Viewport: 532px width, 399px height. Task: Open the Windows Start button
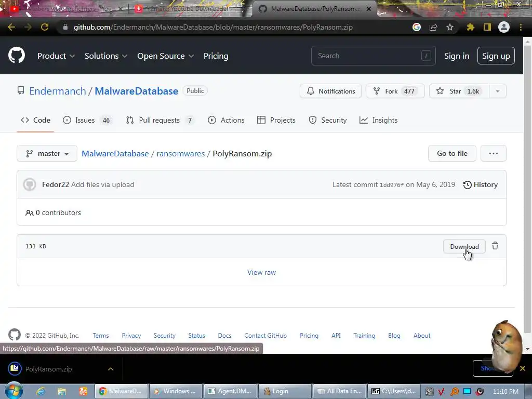coord(14,390)
